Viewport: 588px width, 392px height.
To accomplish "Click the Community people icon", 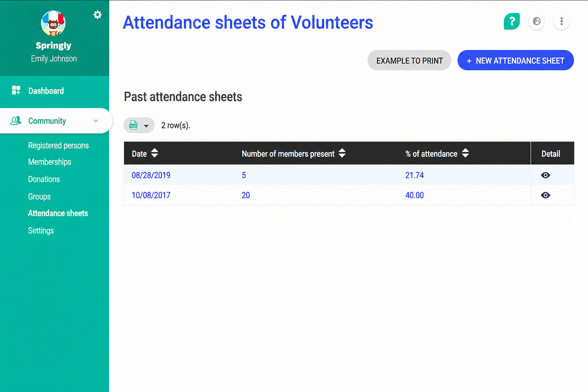I will (15, 121).
